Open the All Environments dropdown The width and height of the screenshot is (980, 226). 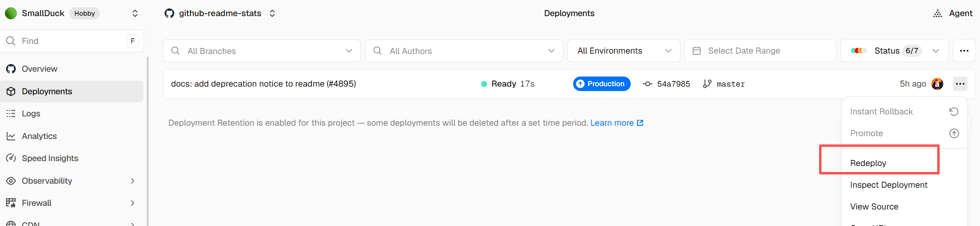tap(623, 51)
